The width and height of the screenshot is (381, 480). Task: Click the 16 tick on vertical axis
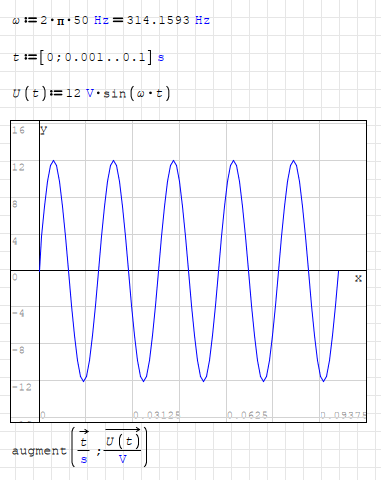coord(19,130)
